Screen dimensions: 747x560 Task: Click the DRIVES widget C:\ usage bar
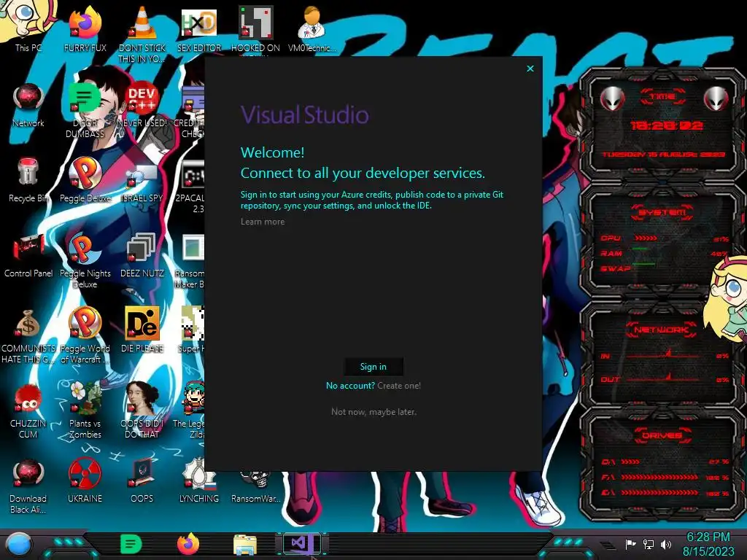(x=630, y=462)
